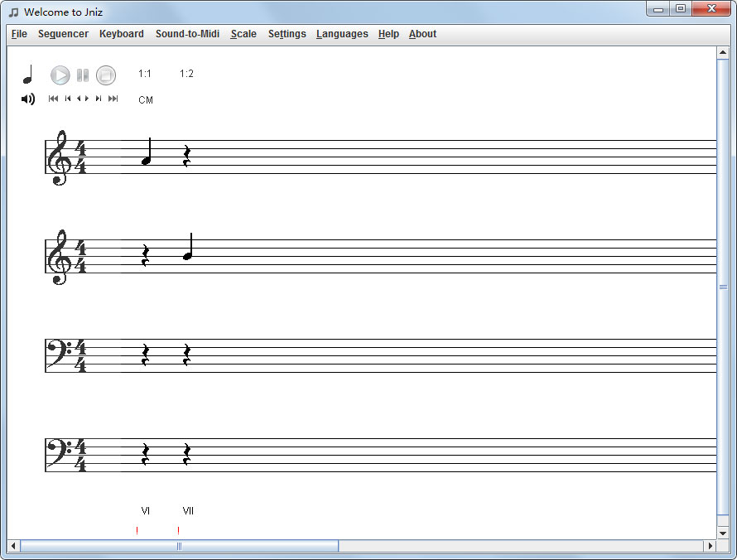Open the File menu
Viewport: 737px width, 560px height.
(19, 34)
